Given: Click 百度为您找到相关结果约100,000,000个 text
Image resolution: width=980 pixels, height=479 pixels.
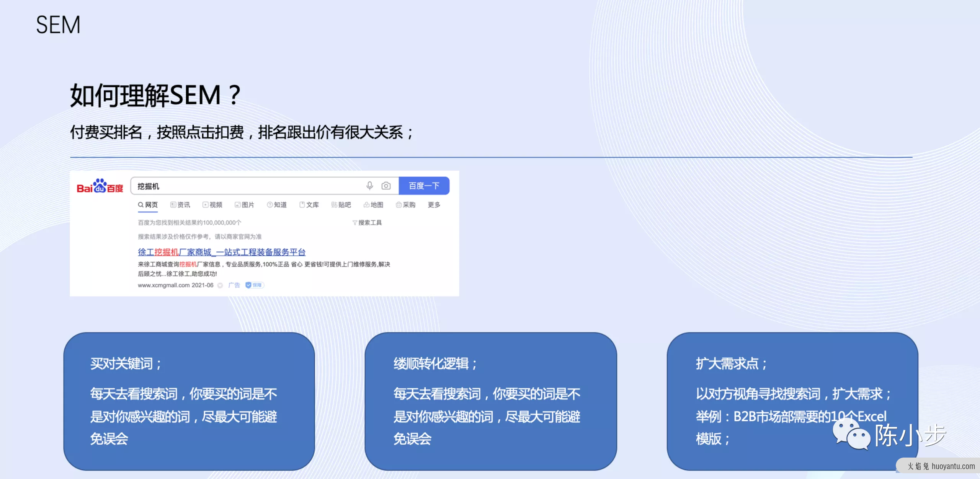Looking at the screenshot, I should (189, 223).
